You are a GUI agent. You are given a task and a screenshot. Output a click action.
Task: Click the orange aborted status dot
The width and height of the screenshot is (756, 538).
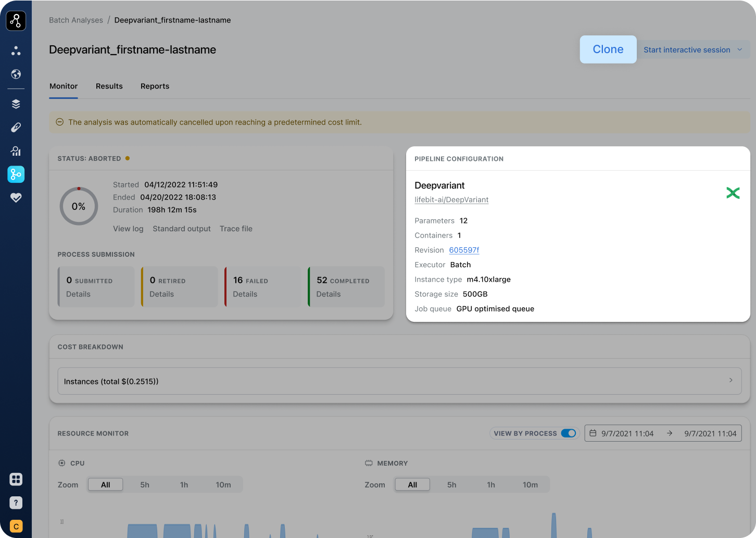128,158
